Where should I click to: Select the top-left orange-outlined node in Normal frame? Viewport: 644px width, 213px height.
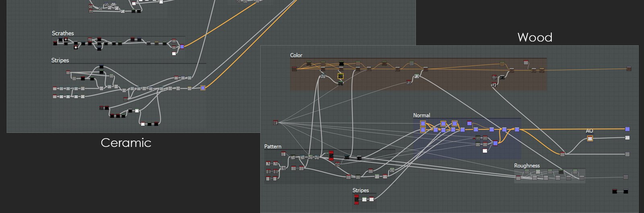(x=423, y=124)
